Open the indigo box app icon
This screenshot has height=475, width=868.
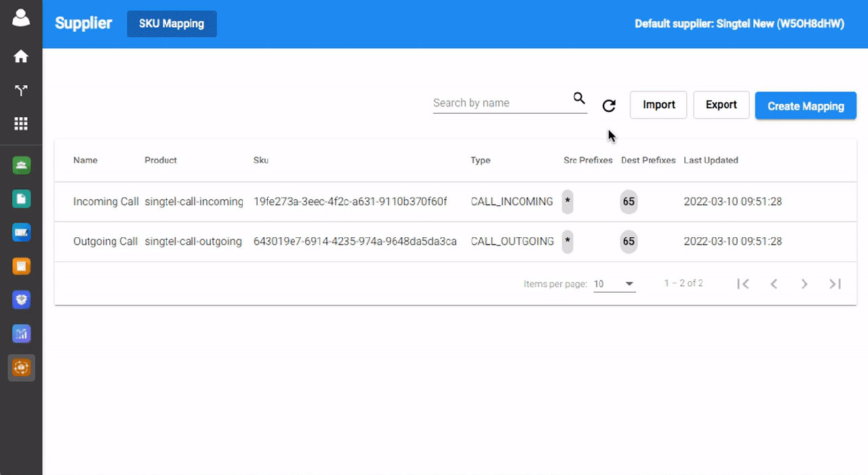pos(21,300)
